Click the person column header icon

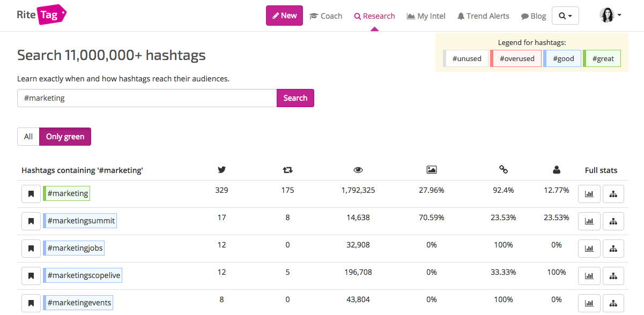pos(556,170)
